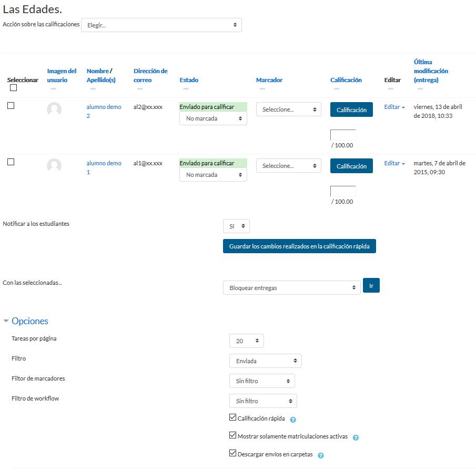Hide the Última modificación column
Screen dimensions: 476x469
tap(420, 89)
